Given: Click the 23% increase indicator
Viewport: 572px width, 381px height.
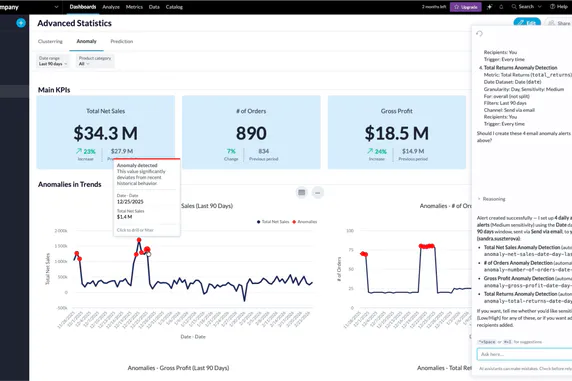Looking at the screenshot, I should (86, 151).
